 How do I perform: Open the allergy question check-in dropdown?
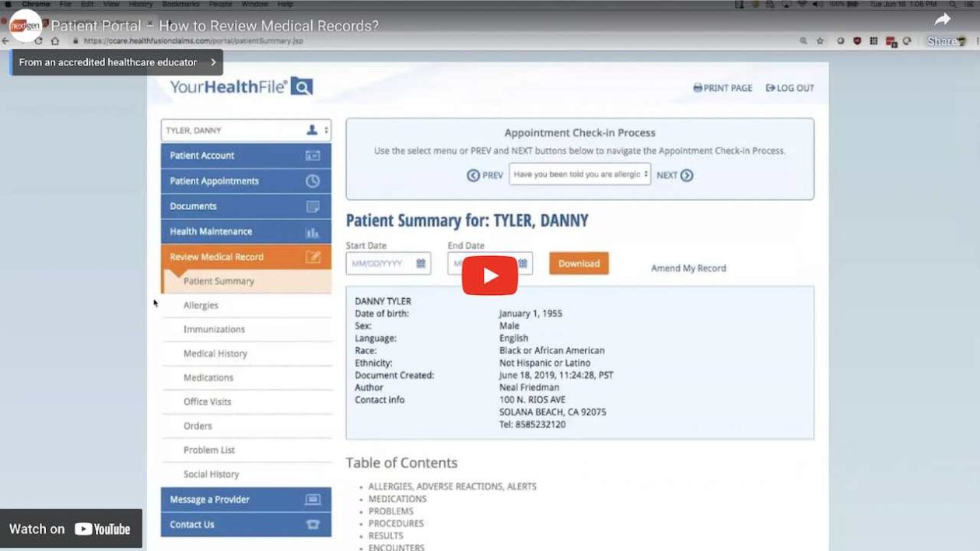pyautogui.click(x=579, y=174)
